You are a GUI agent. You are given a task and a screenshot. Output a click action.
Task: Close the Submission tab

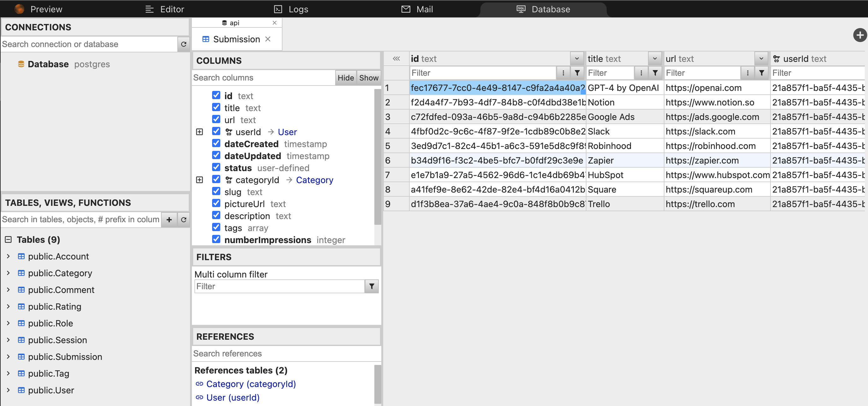pos(268,39)
